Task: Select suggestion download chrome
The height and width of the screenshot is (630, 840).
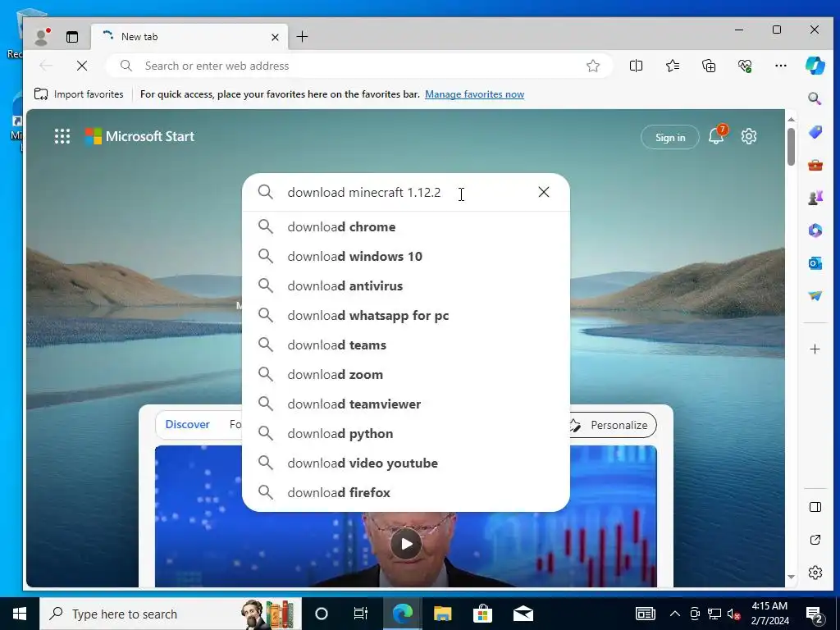Action: [x=405, y=226]
